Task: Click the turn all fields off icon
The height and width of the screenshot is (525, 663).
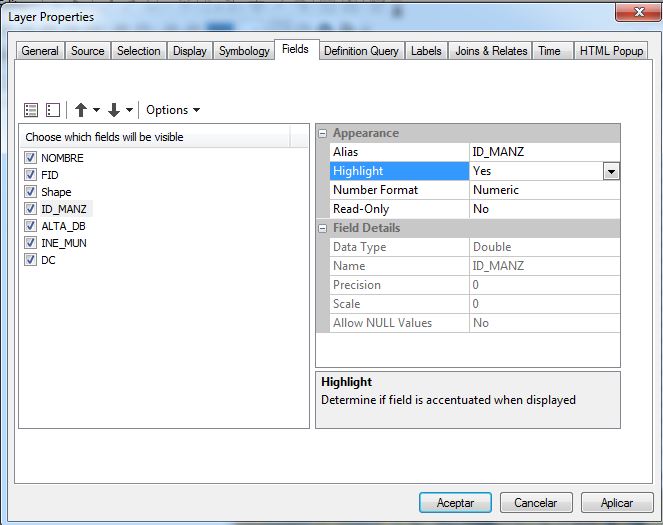Action: [53, 110]
